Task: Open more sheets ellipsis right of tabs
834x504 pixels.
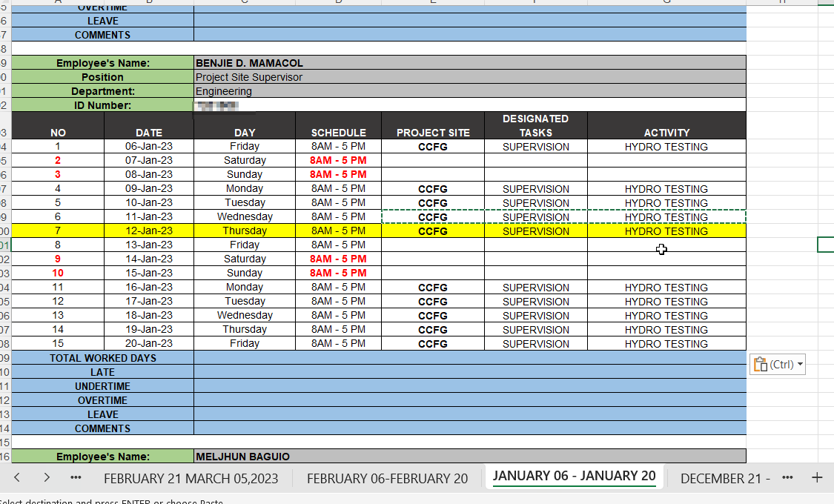Action: coord(788,477)
